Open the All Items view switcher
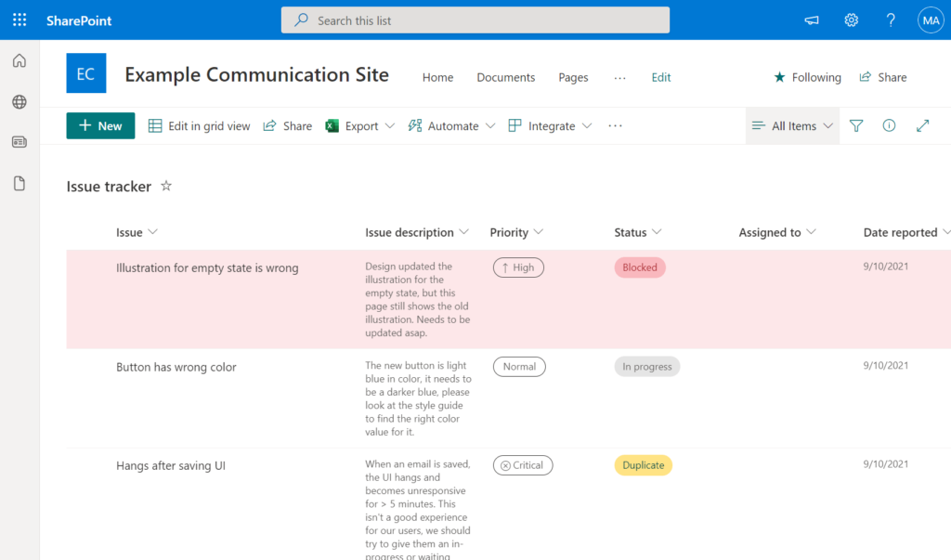 tap(793, 125)
